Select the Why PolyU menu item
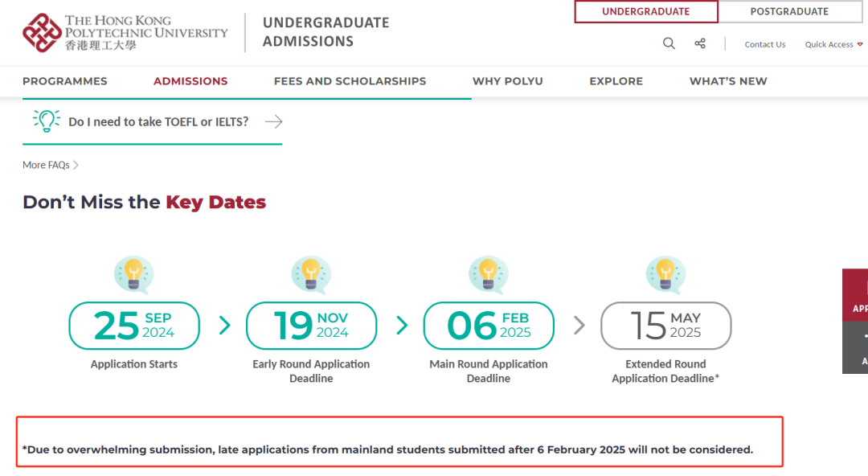 point(507,81)
